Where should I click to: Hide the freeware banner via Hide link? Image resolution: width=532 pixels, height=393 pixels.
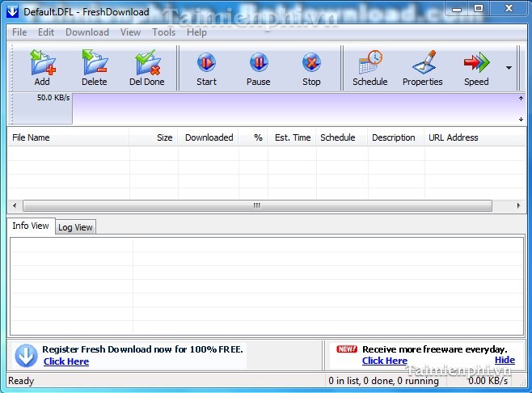tap(505, 360)
